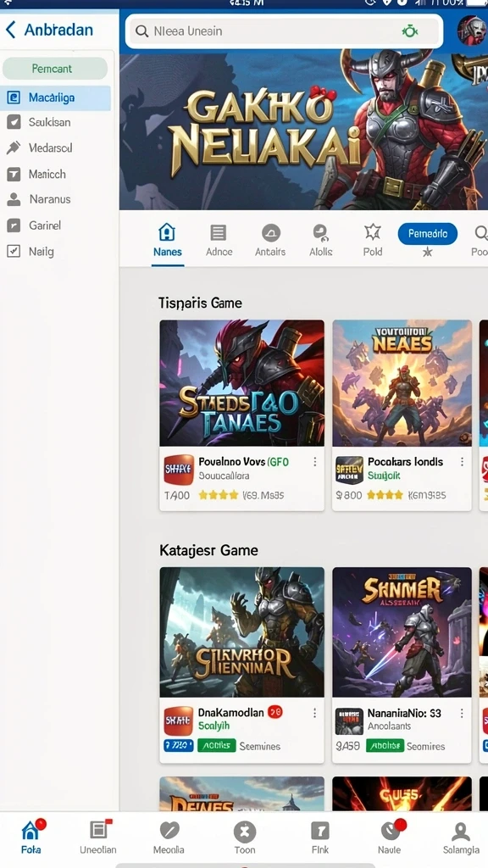Switch to the Antairs tab

click(x=270, y=240)
